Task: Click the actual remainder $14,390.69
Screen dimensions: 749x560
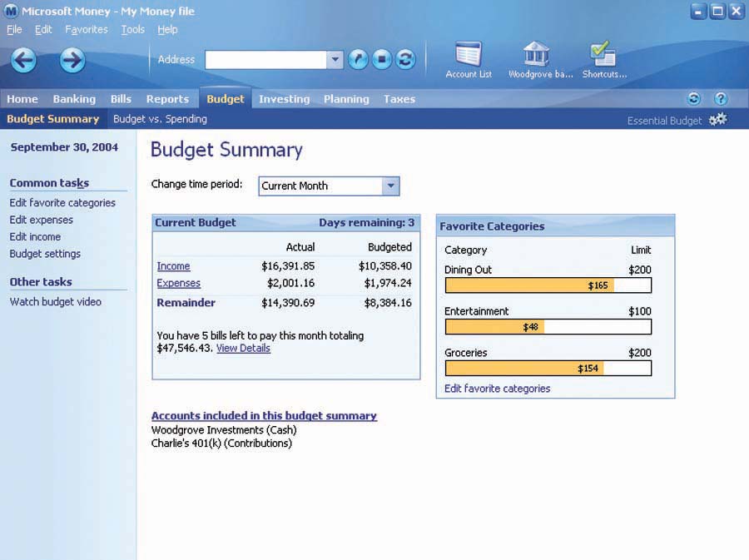Action: click(x=288, y=303)
